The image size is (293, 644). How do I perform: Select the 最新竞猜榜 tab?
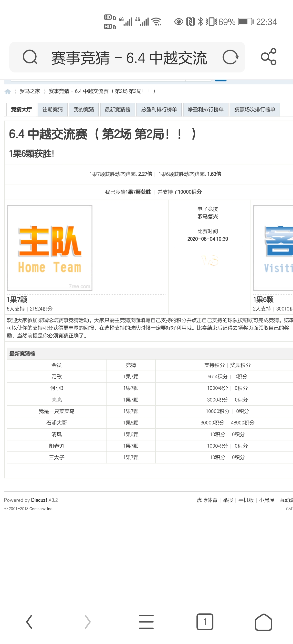pyautogui.click(x=117, y=110)
